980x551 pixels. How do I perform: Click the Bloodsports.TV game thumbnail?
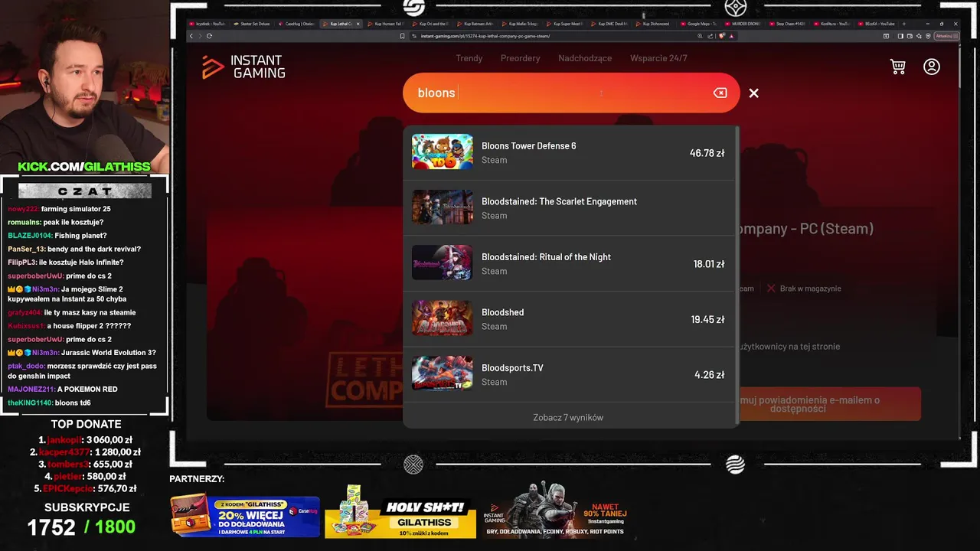443,373
